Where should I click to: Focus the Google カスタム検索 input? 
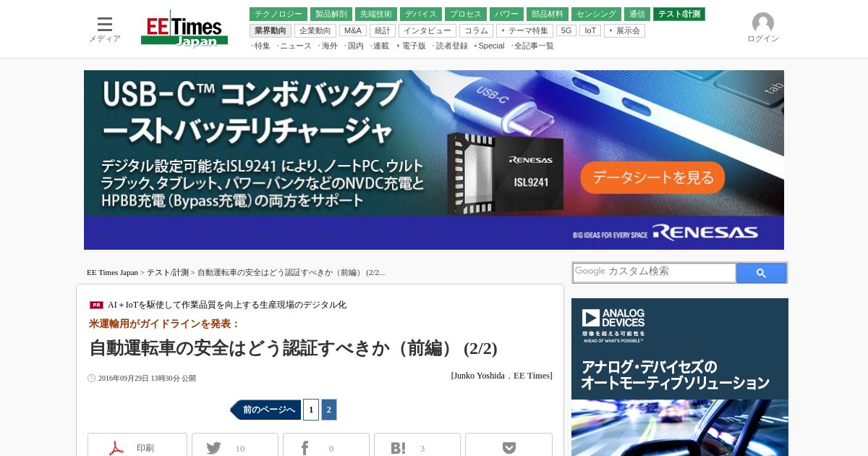coord(654,273)
